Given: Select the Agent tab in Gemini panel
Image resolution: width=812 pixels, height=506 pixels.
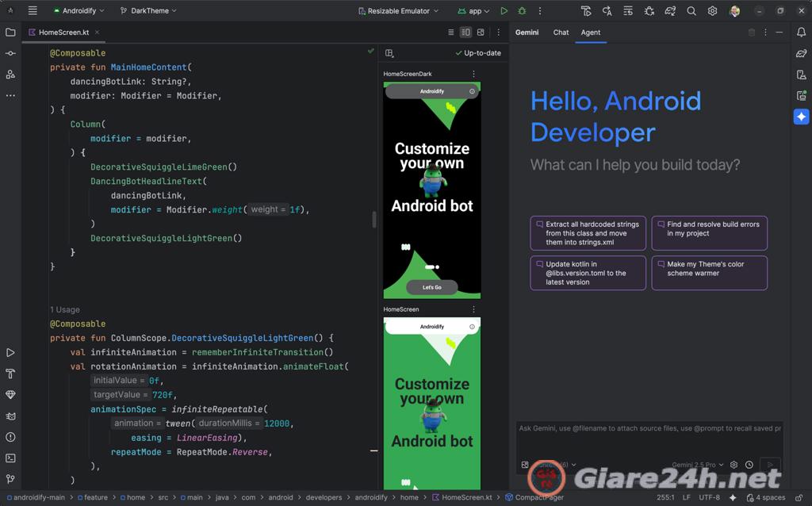Looking at the screenshot, I should pos(590,33).
